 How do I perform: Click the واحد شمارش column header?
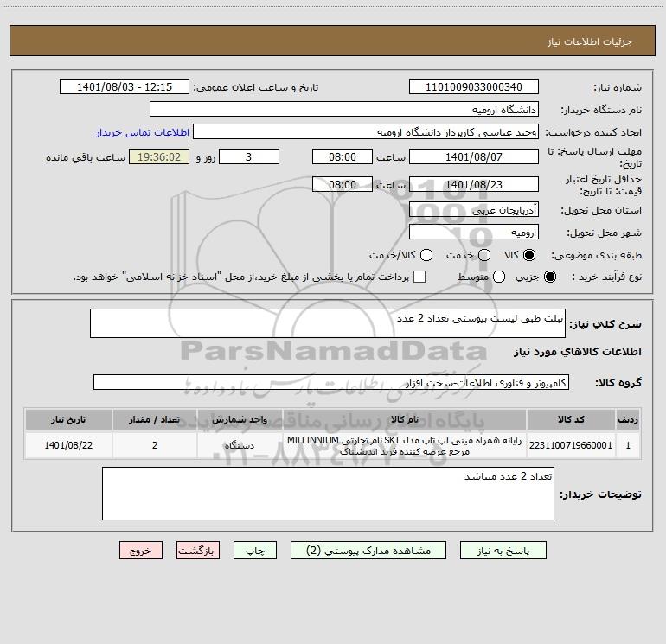[240, 419]
